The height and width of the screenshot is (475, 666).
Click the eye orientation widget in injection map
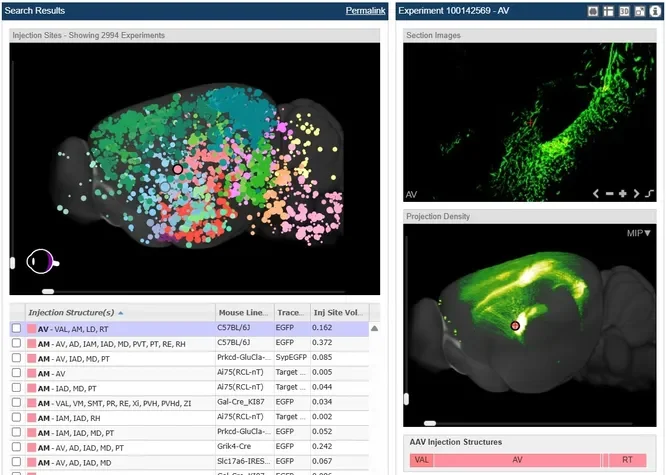click(41, 262)
